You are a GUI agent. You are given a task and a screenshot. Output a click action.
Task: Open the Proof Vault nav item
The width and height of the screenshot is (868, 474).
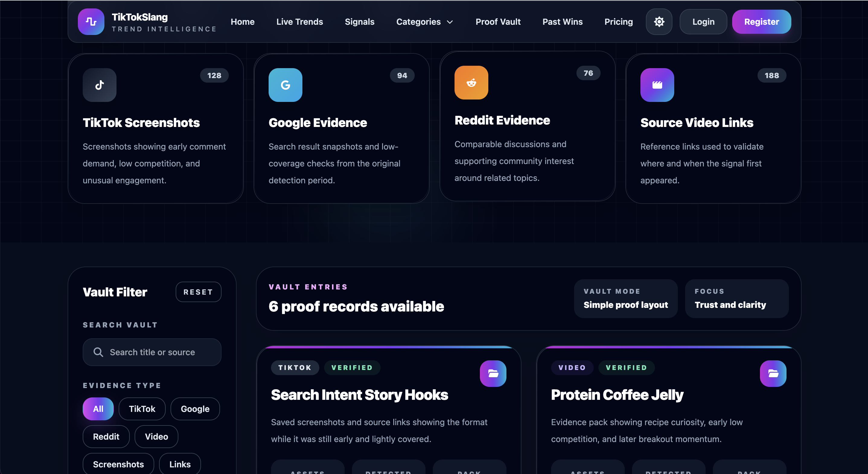click(498, 21)
